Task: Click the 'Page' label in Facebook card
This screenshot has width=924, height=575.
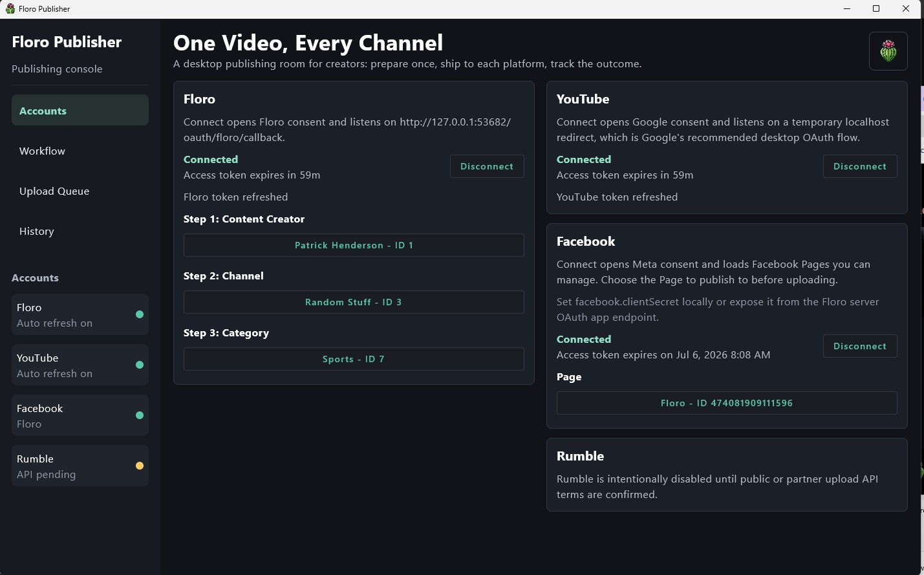Action: pyautogui.click(x=569, y=376)
